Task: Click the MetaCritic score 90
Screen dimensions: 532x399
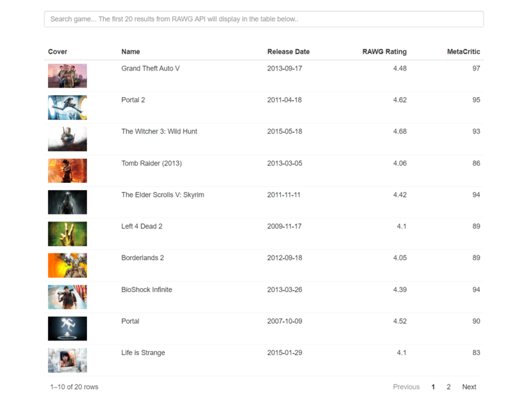Action: 476,321
